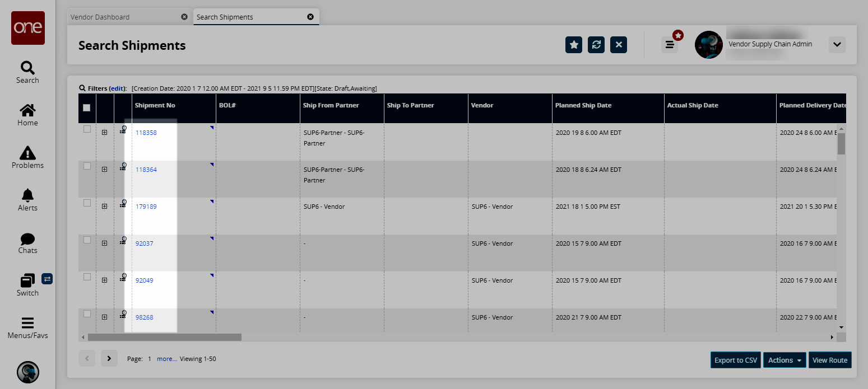Open shipment 118364 link
This screenshot has width=868, height=389.
pos(146,170)
